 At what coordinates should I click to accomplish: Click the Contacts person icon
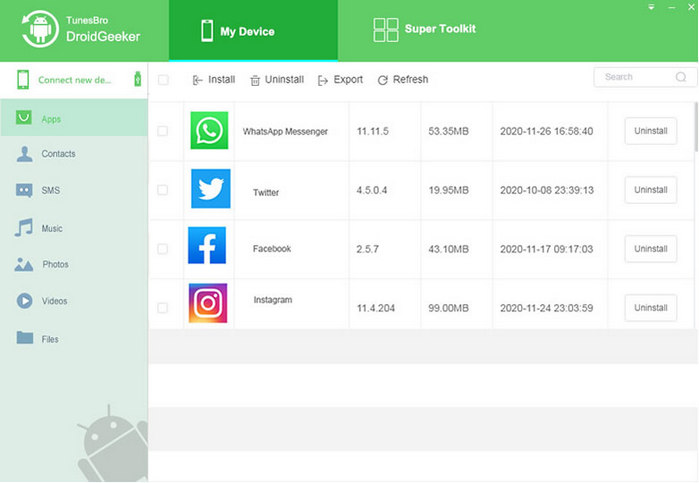(x=25, y=154)
